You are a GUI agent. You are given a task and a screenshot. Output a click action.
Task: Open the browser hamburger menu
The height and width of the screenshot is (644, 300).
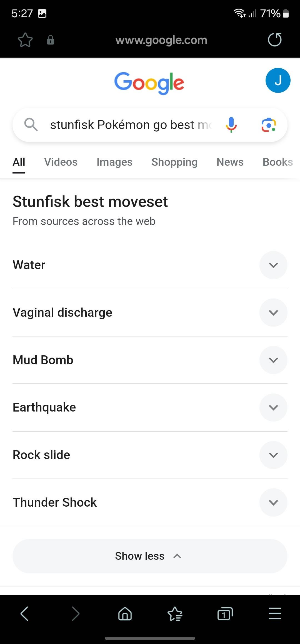pyautogui.click(x=275, y=614)
